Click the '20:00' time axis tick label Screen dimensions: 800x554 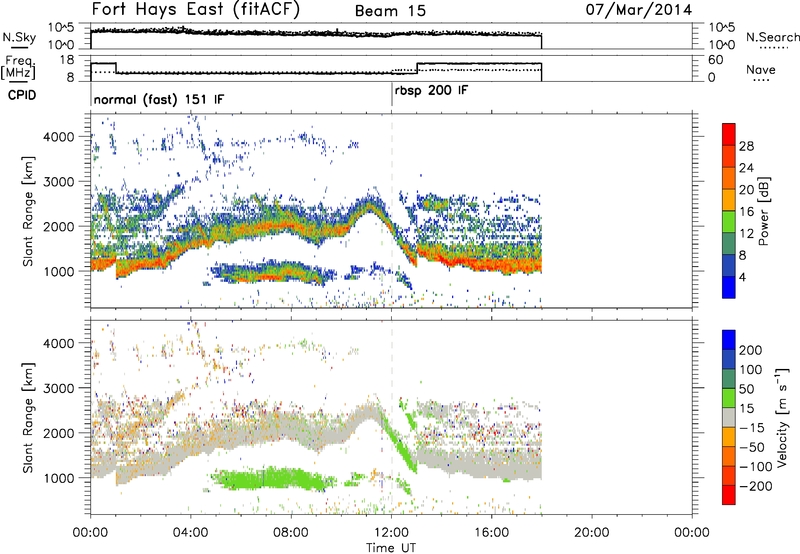click(592, 533)
